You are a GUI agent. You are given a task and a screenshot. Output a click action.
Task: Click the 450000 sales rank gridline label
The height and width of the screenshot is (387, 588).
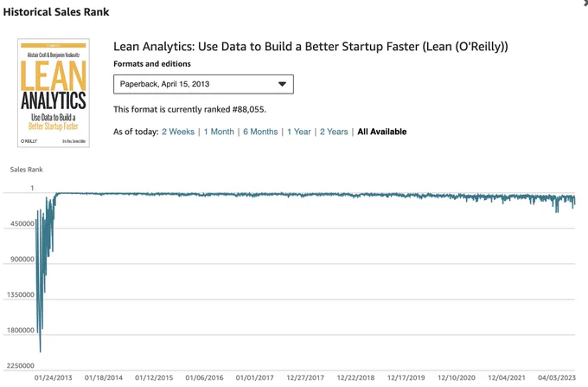[x=22, y=223]
